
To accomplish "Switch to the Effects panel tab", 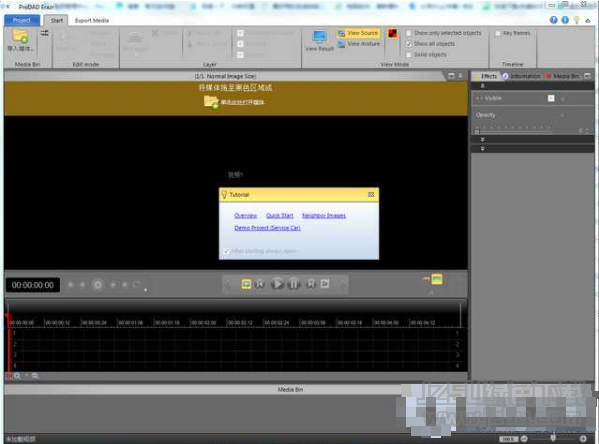I will (x=488, y=76).
